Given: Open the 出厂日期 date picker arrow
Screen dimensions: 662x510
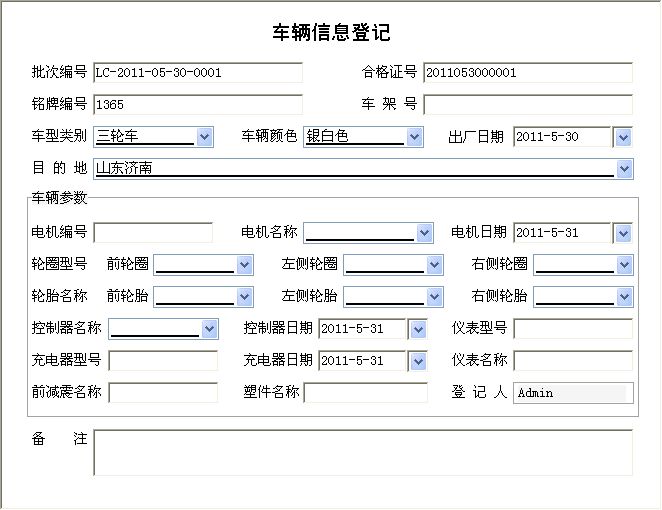Looking at the screenshot, I should point(623,137).
